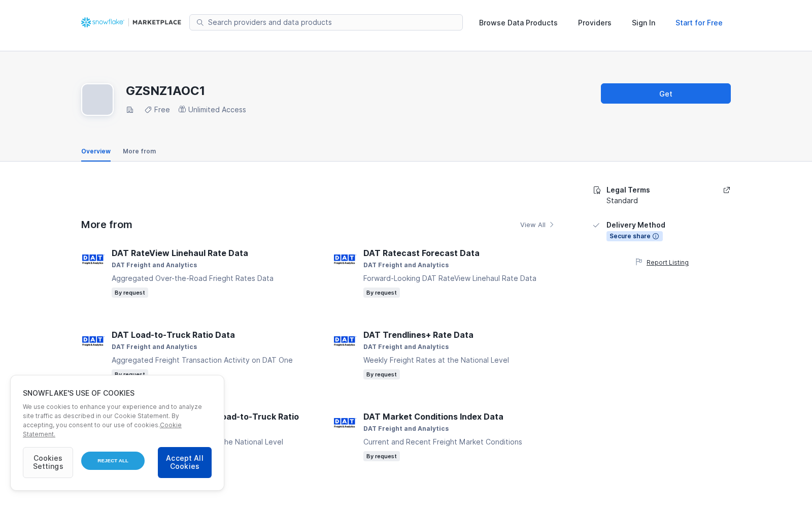Viewport: 812px width, 508px height.
Task: Click the By request badge under Ratecast Forecast
Action: click(x=382, y=293)
